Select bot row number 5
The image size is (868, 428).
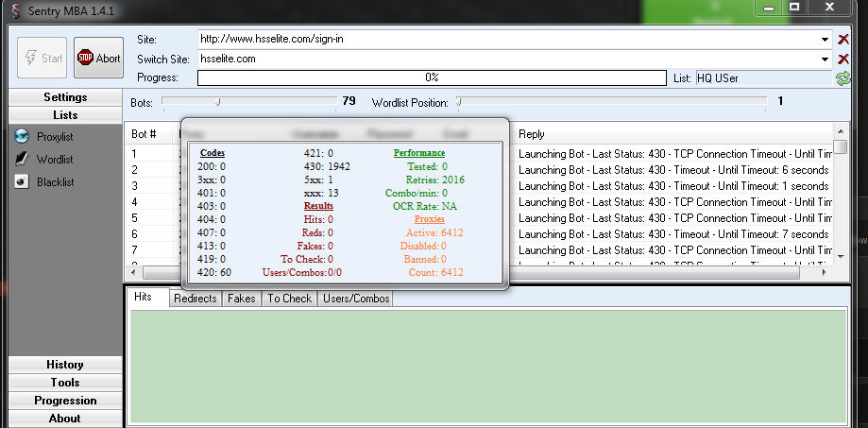coord(134,218)
